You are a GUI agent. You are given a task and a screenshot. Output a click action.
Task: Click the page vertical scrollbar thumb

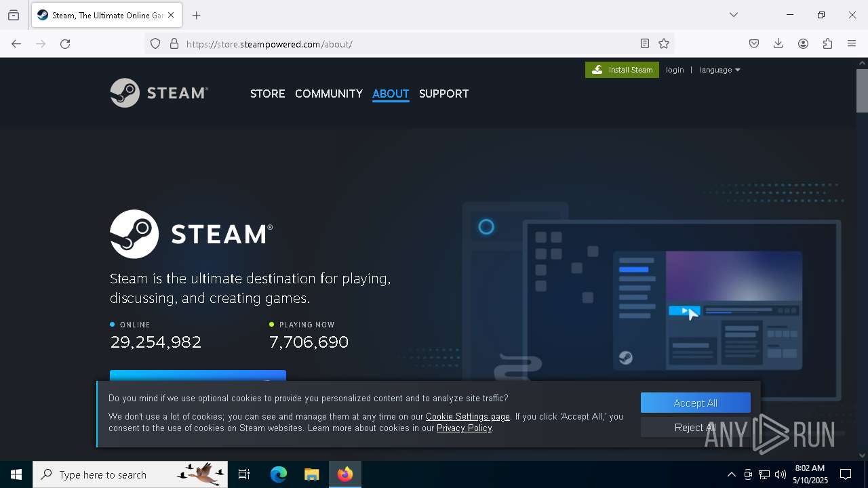862,90
